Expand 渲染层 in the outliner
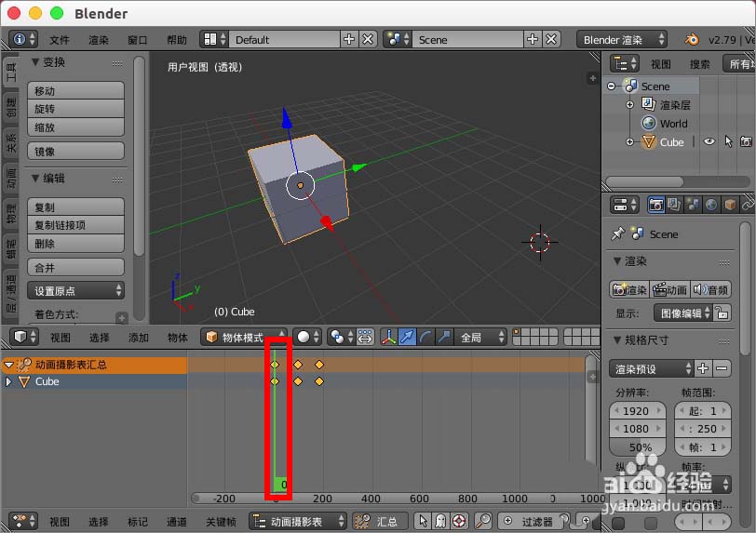756x533 pixels. 629,104
